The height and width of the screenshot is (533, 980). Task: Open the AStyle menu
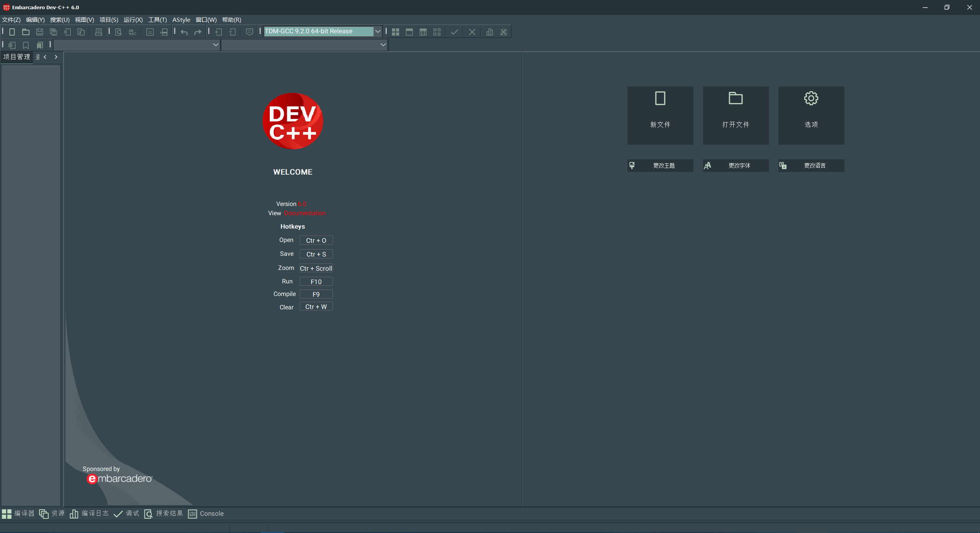[x=181, y=20]
